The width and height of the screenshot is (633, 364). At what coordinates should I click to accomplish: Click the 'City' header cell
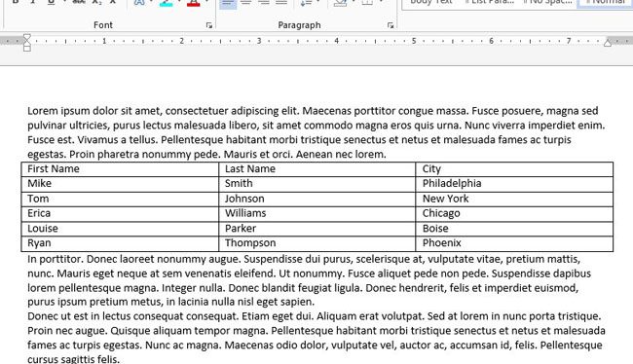coord(514,169)
